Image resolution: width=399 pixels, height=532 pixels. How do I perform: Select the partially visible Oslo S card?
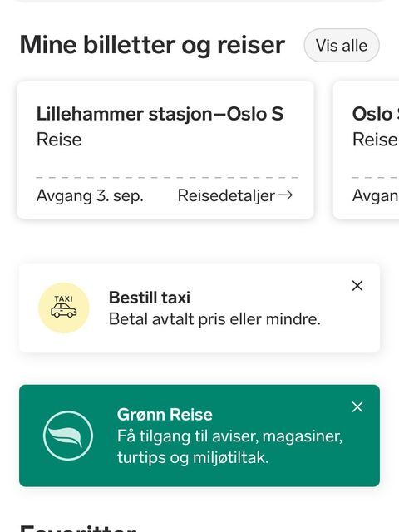(x=366, y=150)
